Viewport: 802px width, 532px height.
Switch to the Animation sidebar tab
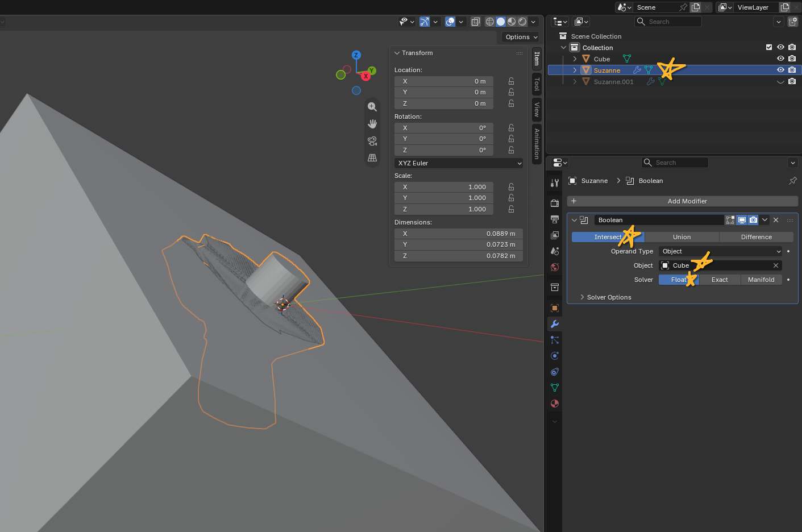[537, 144]
